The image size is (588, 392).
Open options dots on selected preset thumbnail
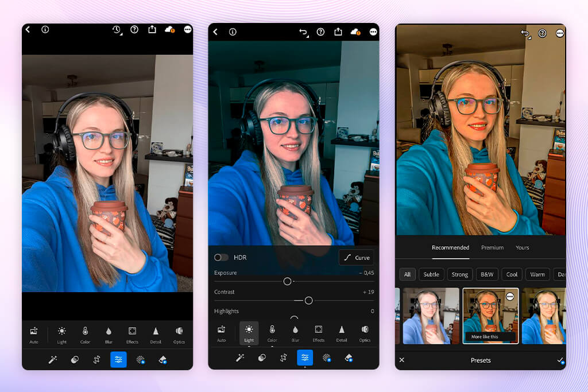510,296
